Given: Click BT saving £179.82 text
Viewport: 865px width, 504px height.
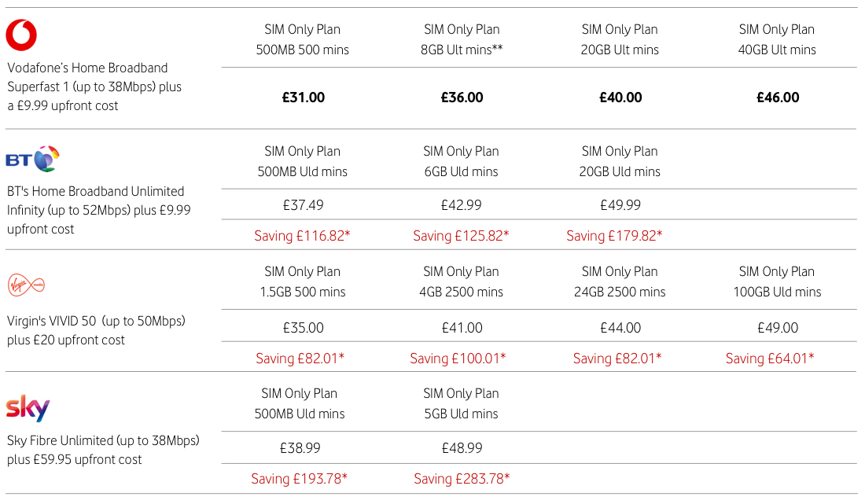Looking at the screenshot, I should pyautogui.click(x=614, y=235).
